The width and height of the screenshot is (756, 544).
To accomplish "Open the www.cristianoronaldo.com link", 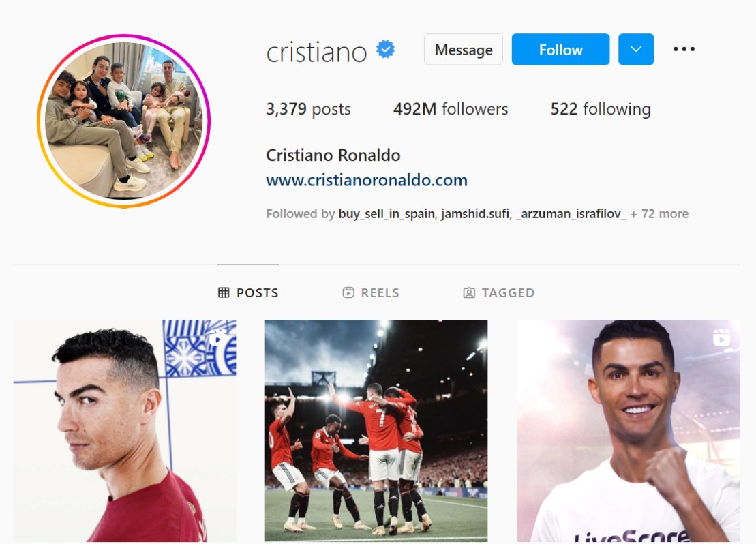I will point(367,181).
